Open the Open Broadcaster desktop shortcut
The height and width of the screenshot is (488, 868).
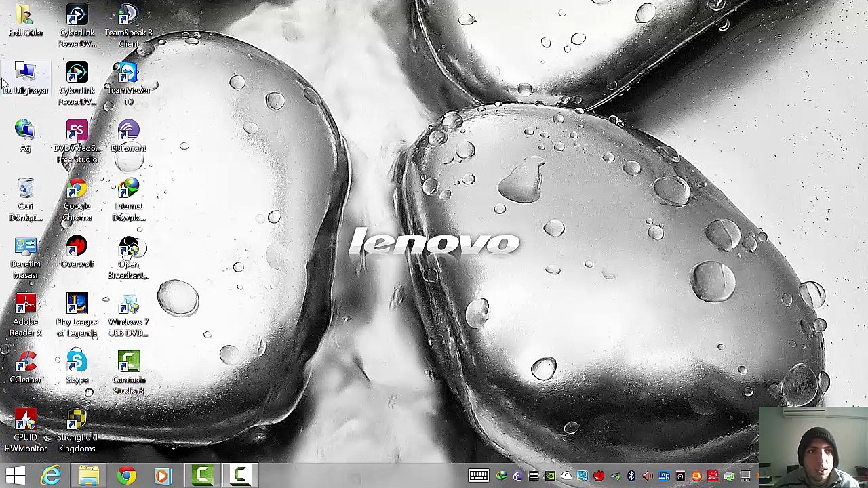click(128, 258)
